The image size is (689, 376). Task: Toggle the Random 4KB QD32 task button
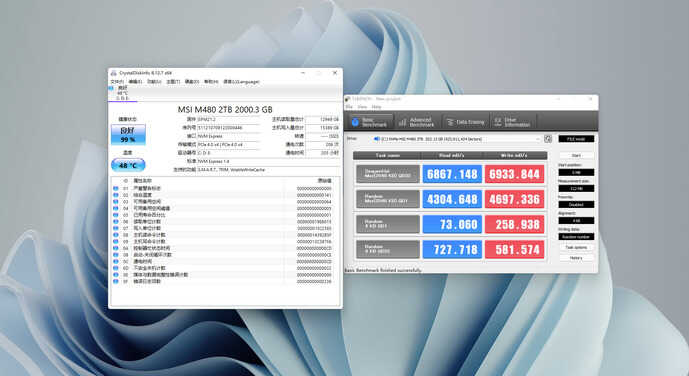(x=388, y=249)
